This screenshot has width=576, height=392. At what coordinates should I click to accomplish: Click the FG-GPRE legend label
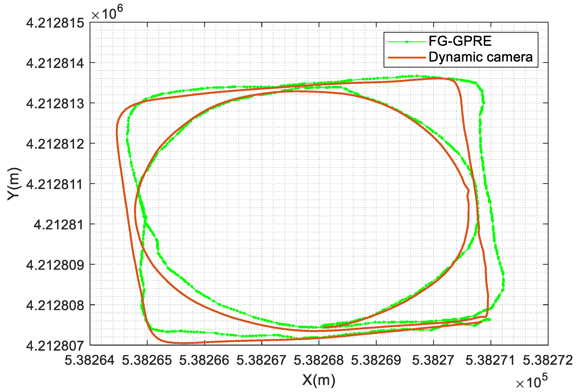460,41
